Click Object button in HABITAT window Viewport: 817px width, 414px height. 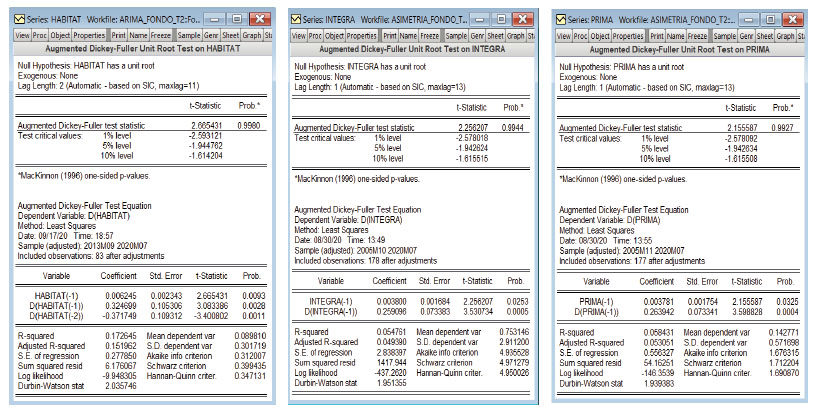[x=60, y=35]
